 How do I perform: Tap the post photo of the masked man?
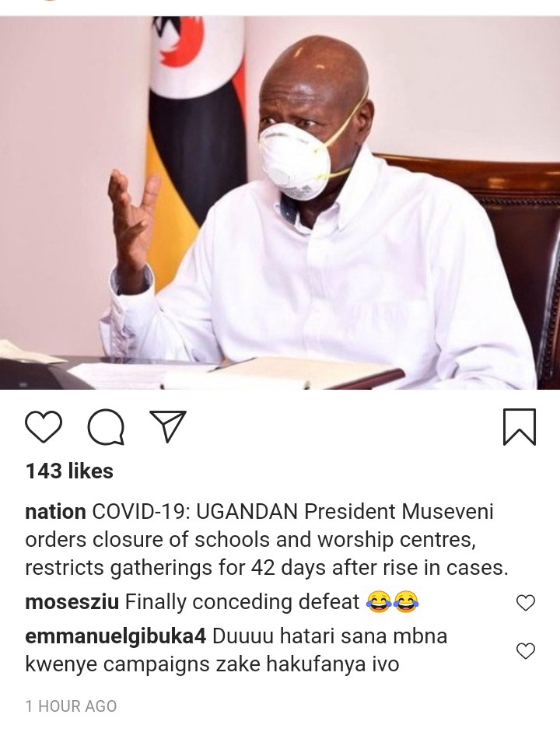(280, 203)
